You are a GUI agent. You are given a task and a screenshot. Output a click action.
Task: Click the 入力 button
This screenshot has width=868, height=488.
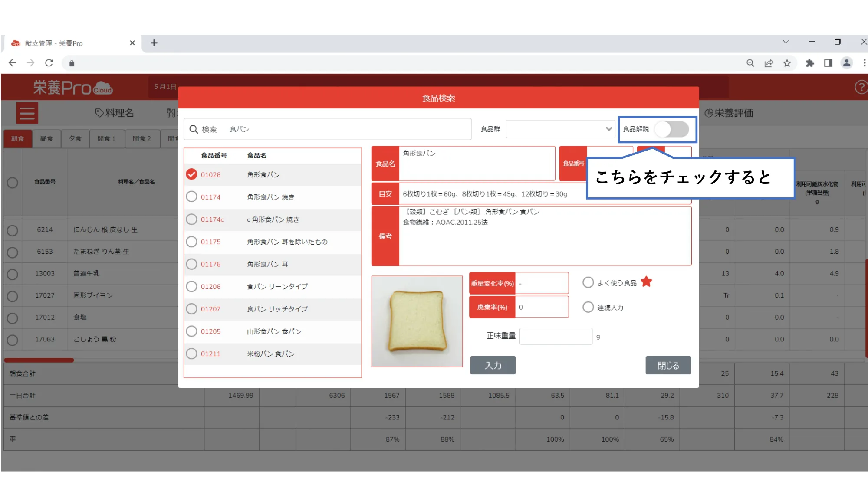(493, 366)
